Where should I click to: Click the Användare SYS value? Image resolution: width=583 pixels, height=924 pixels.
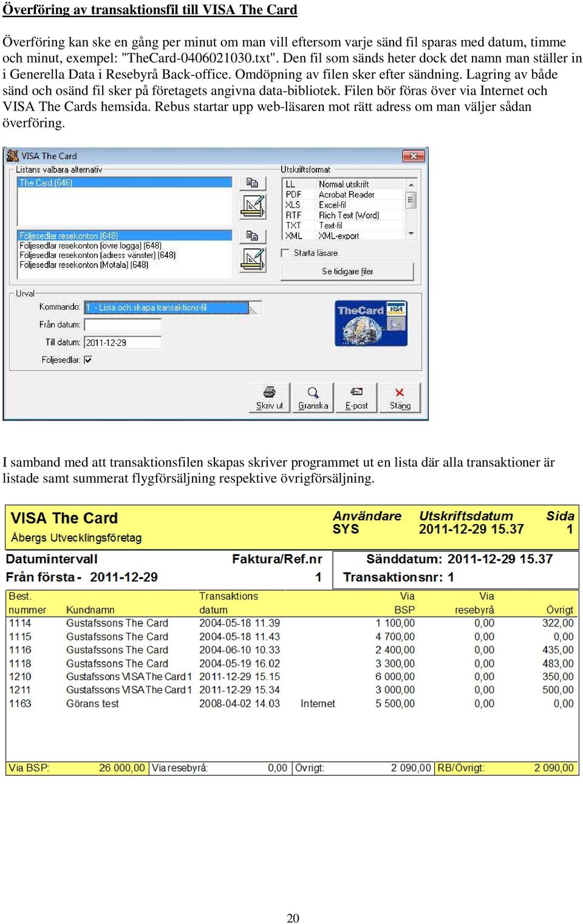click(x=346, y=529)
